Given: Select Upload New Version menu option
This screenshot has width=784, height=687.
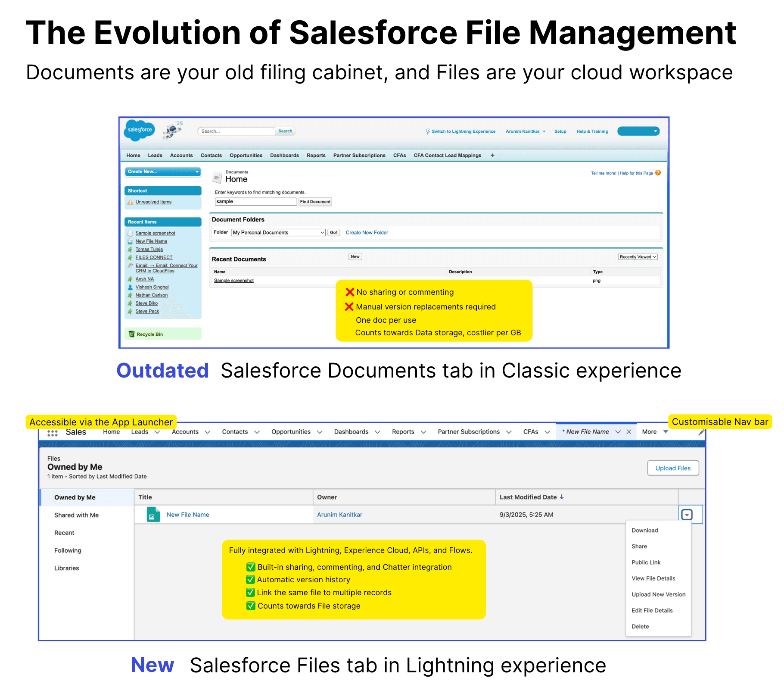Looking at the screenshot, I should [659, 594].
